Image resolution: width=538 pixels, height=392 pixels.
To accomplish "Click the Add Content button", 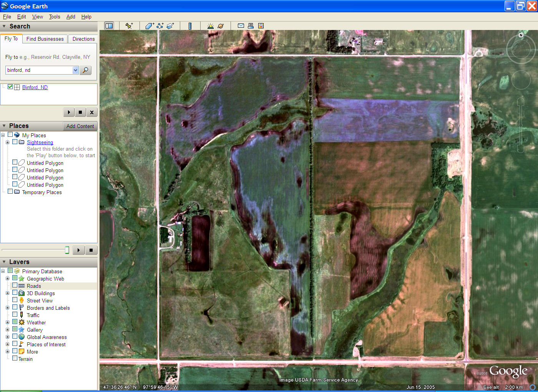I will click(80, 126).
